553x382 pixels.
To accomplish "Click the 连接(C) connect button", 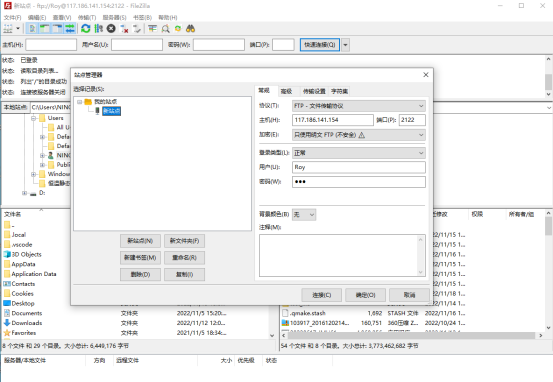I will coord(322,295).
